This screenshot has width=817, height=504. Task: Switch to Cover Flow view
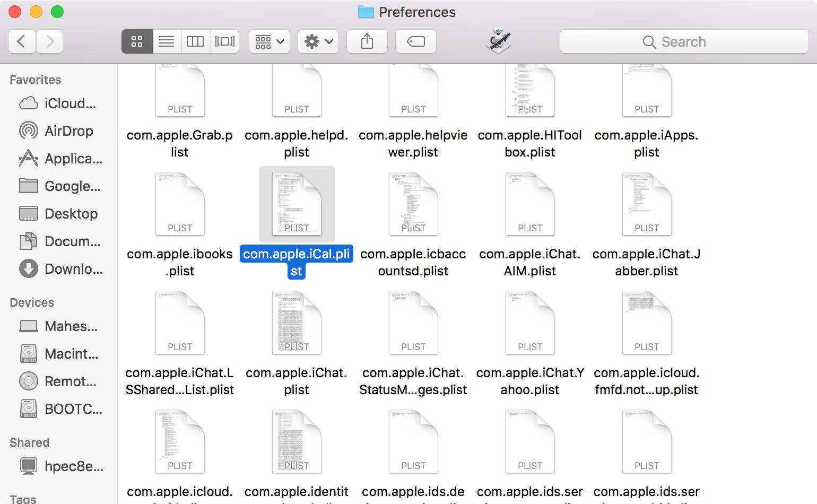pyautogui.click(x=224, y=41)
